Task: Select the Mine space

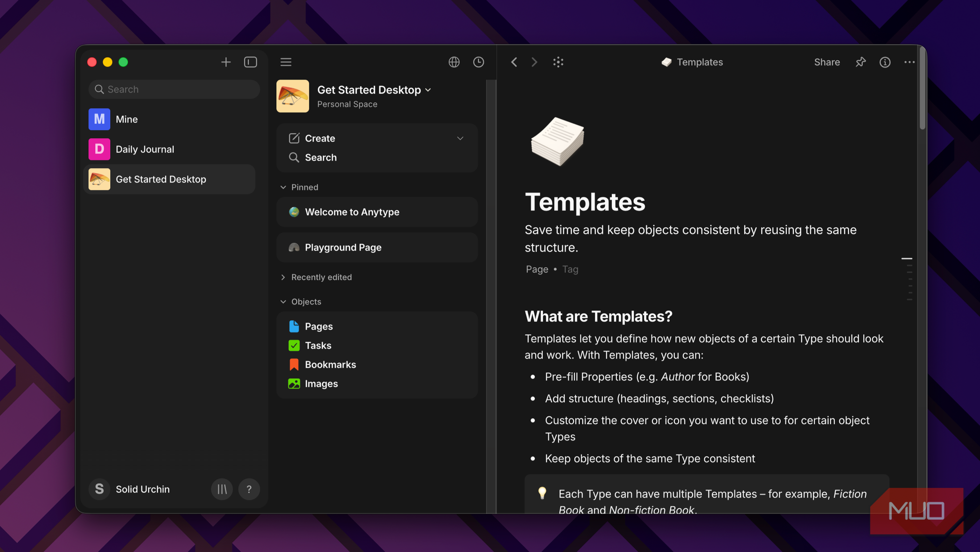Action: tap(169, 119)
